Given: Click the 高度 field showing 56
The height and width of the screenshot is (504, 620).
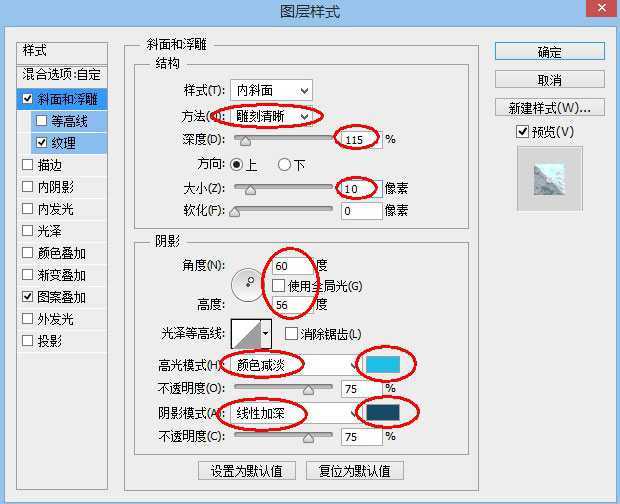Looking at the screenshot, I should 293,305.
